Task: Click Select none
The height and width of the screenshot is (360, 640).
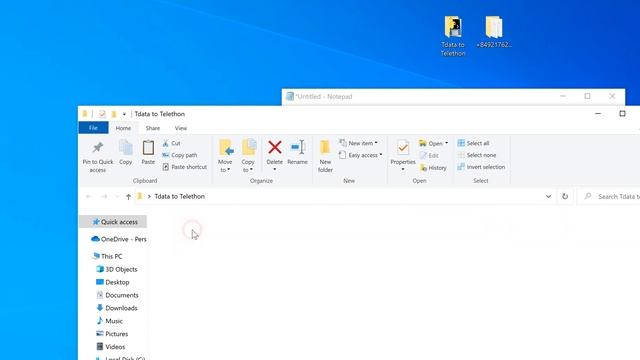Action: (x=477, y=155)
